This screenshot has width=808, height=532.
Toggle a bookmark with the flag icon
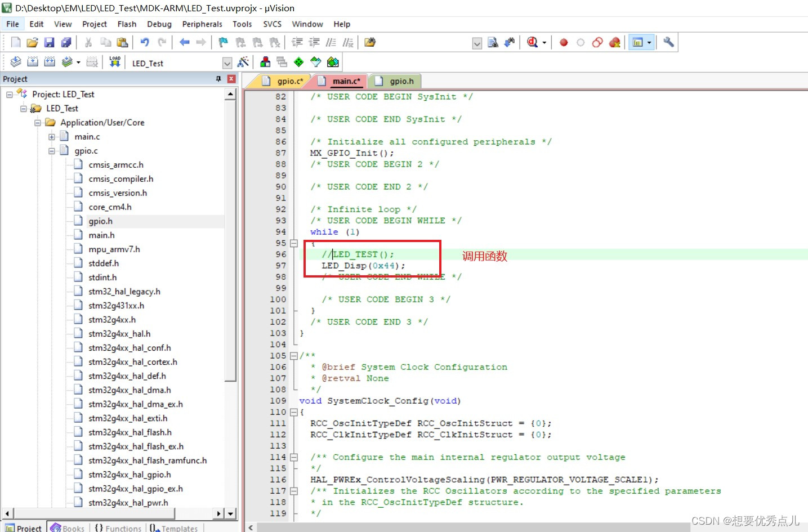222,42
